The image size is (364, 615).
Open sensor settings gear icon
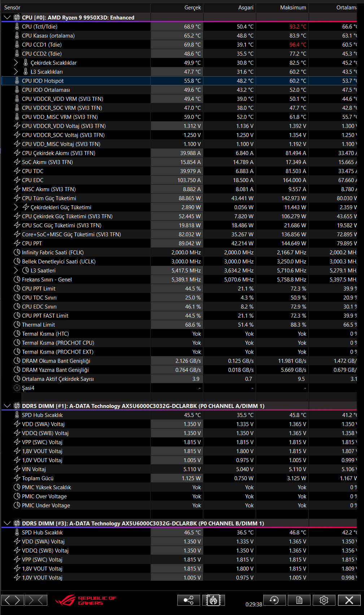coord(324,600)
